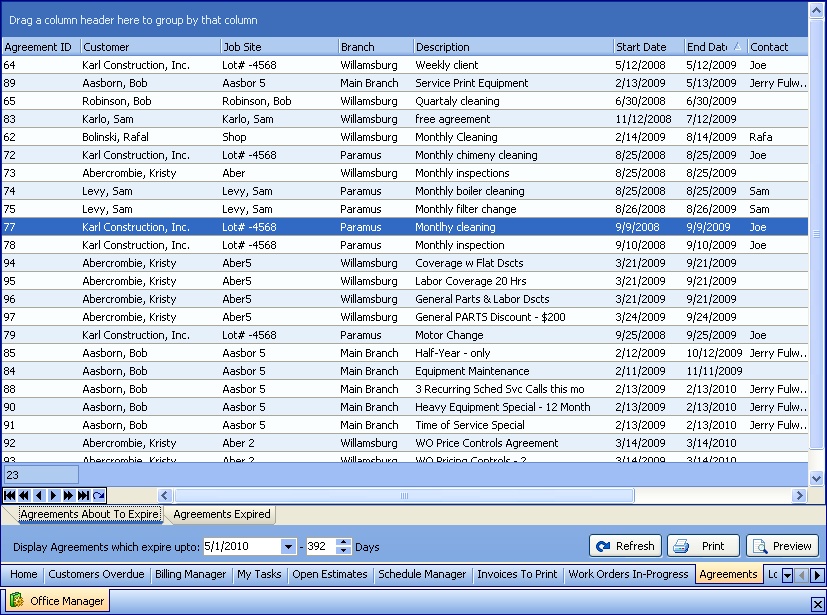Click the Print button
Image resolution: width=827 pixels, height=615 pixels.
pyautogui.click(x=704, y=546)
